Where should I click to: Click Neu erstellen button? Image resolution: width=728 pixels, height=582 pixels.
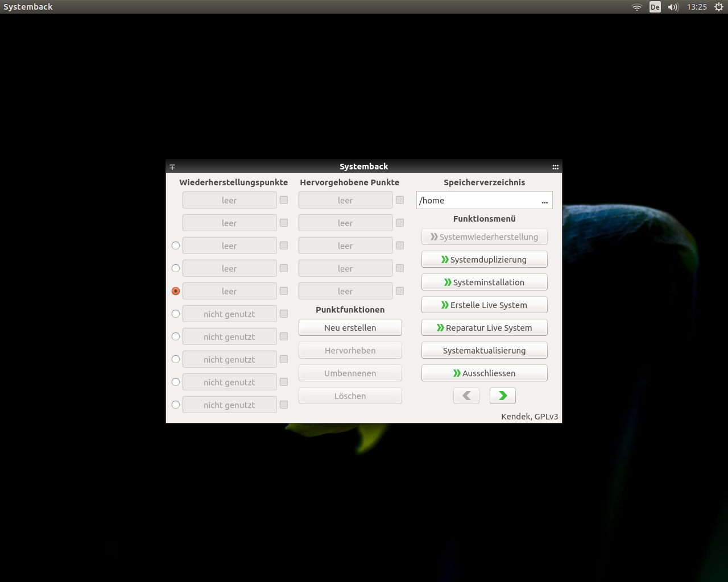[x=350, y=327]
